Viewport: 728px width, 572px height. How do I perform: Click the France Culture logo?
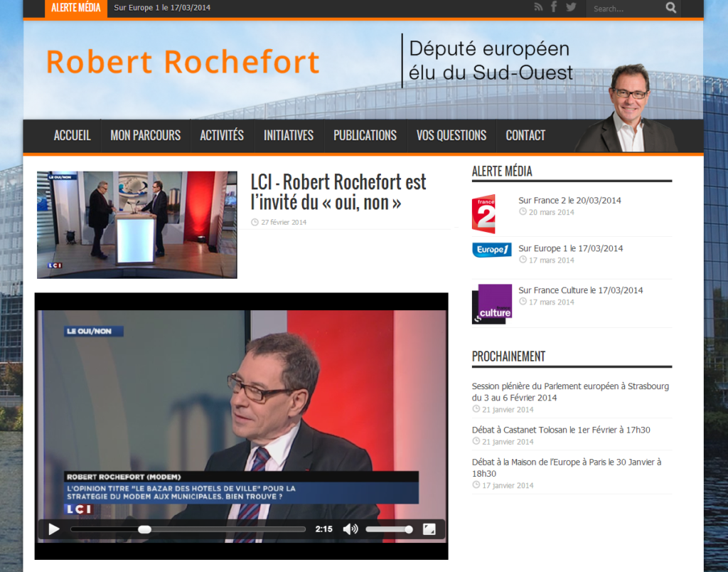[492, 304]
